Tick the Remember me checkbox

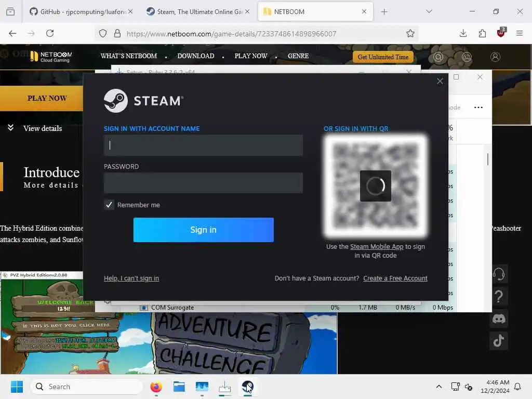109,205
